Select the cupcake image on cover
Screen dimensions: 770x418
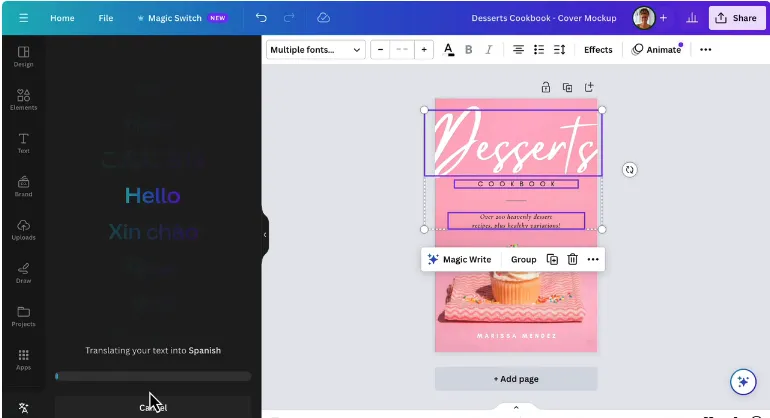[x=515, y=287]
